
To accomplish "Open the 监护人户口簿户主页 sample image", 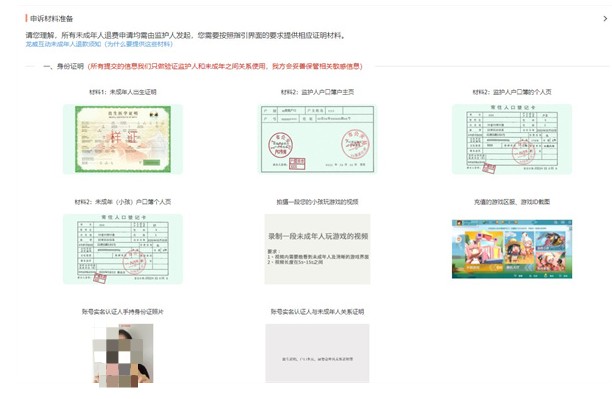I will (x=317, y=139).
